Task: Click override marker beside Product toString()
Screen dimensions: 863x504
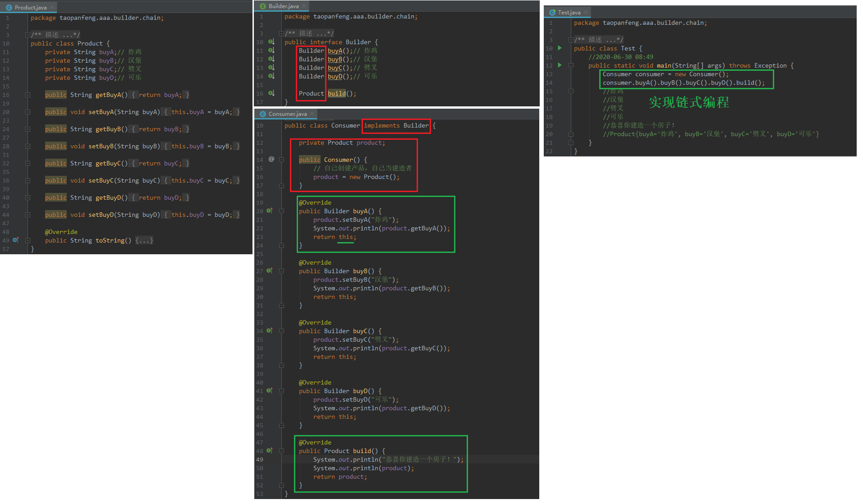Action: 16,240
